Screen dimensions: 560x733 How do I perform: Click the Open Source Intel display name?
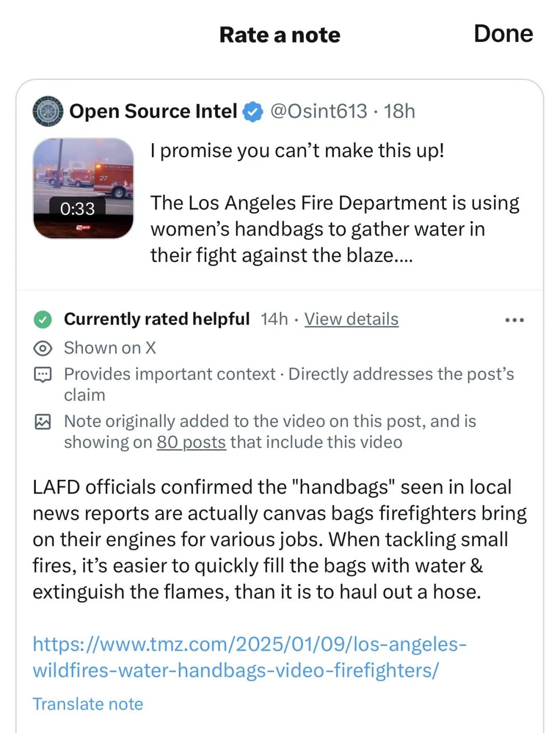153,111
